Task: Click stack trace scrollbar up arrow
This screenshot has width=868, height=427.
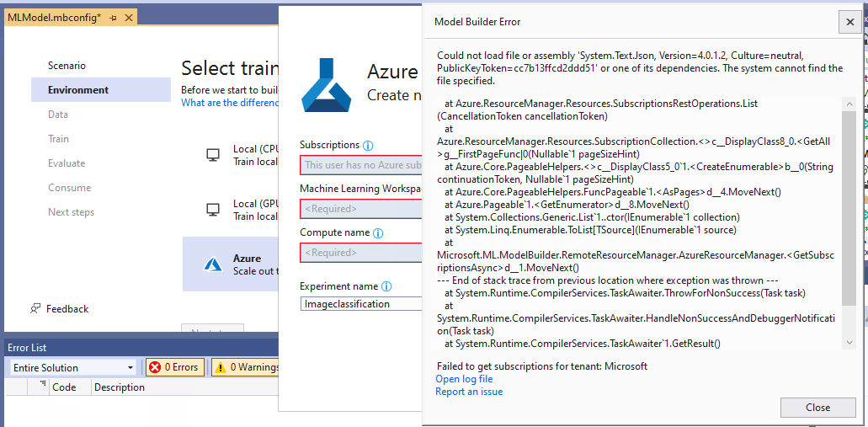Action: pos(849,104)
